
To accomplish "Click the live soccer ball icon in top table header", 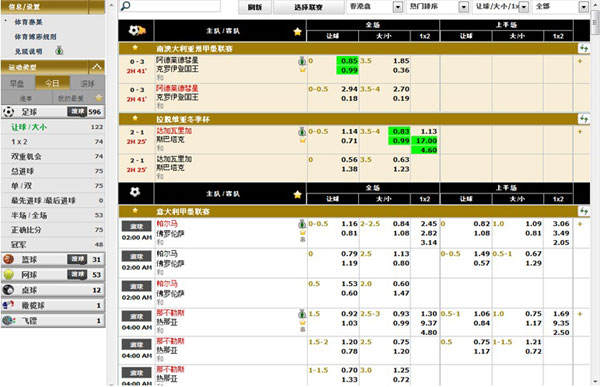I will pyautogui.click(x=137, y=30).
